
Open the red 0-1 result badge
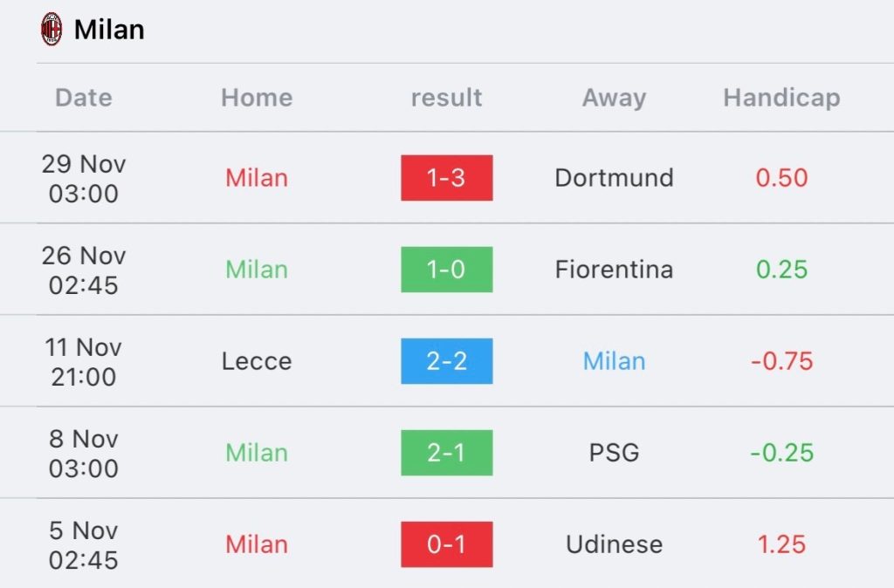[x=446, y=544]
